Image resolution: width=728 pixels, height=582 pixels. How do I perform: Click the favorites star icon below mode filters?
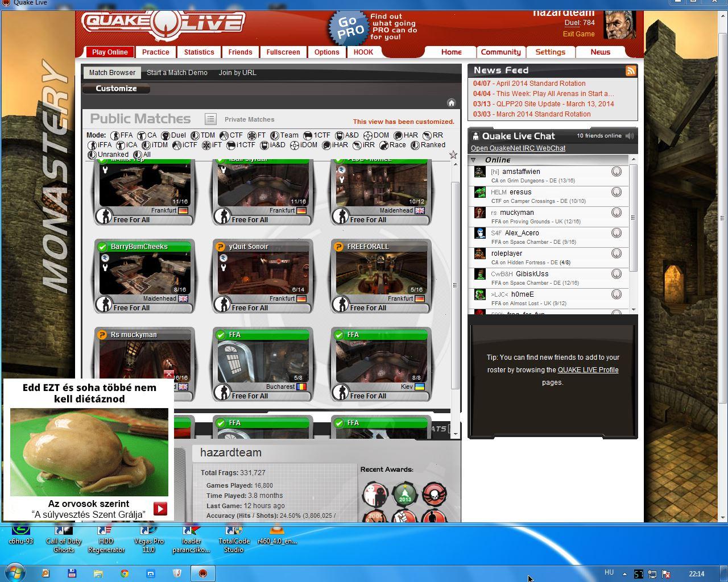[453, 155]
